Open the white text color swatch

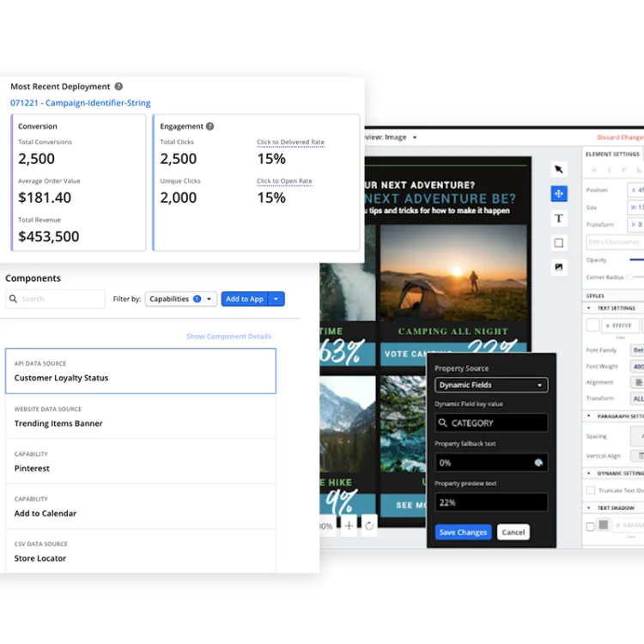[x=592, y=325]
